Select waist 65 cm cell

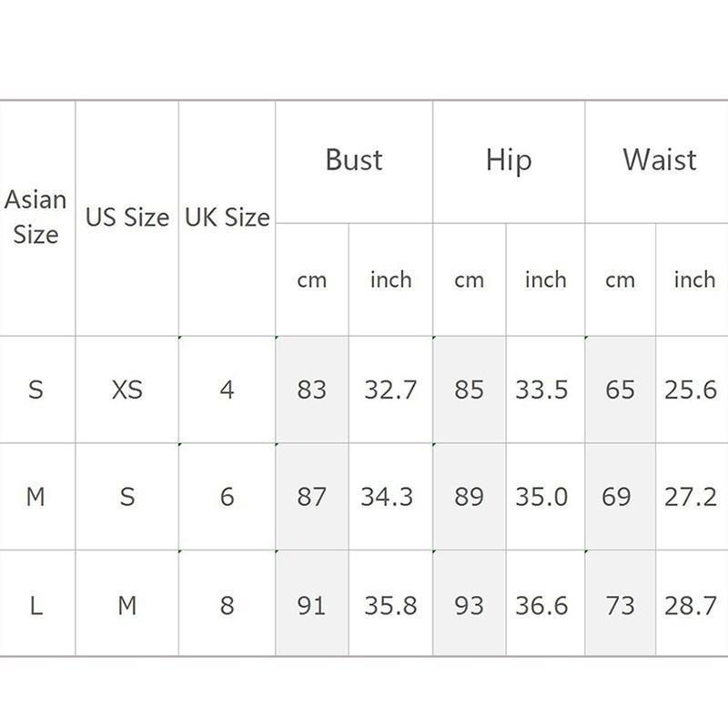coord(620,389)
